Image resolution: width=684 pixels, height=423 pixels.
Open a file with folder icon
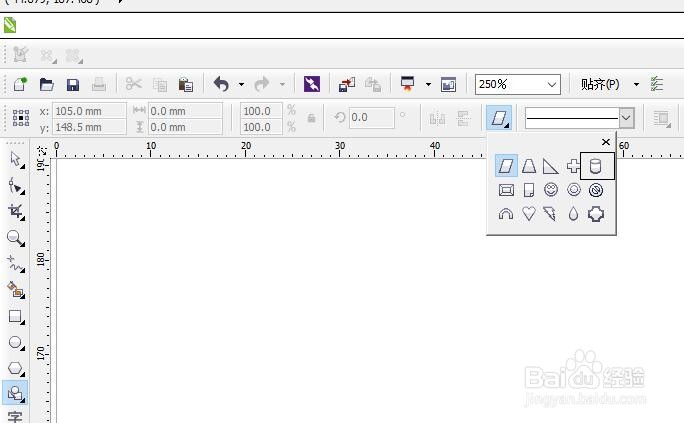tap(46, 84)
